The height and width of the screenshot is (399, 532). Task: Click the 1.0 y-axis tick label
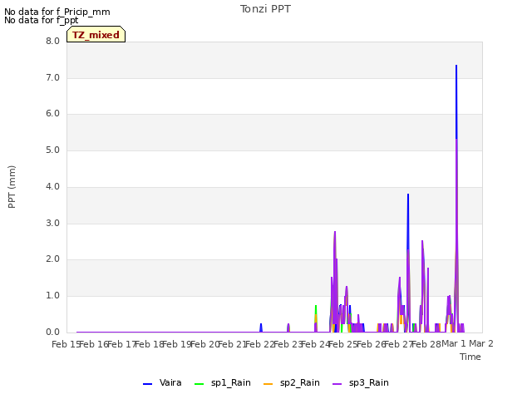click(x=53, y=296)
